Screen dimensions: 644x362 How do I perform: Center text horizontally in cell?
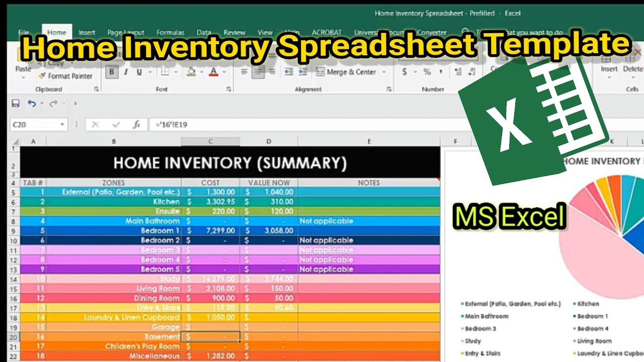[x=258, y=72]
